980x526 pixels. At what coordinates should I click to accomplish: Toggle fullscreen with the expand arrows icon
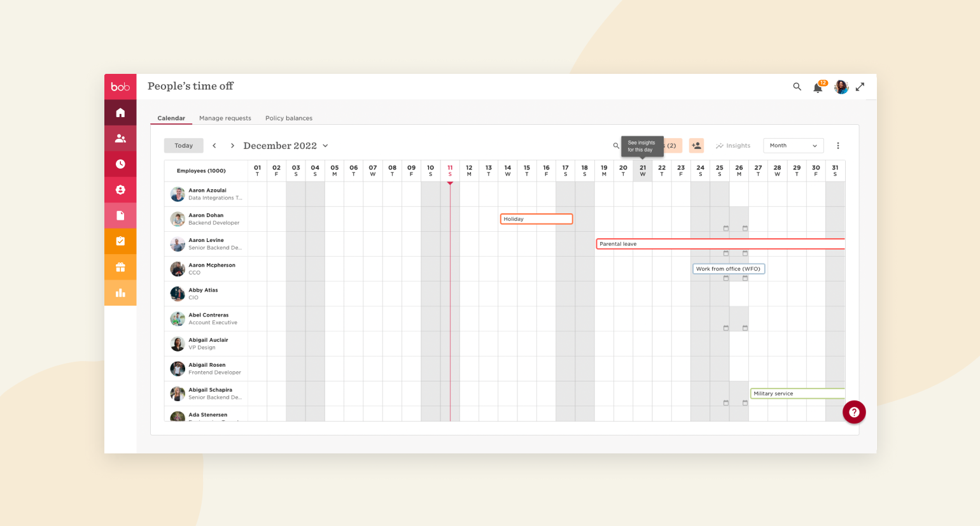pyautogui.click(x=860, y=87)
